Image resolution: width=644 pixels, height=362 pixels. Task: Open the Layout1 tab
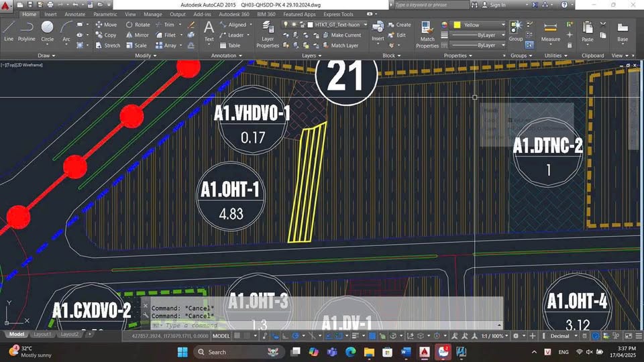42,335
